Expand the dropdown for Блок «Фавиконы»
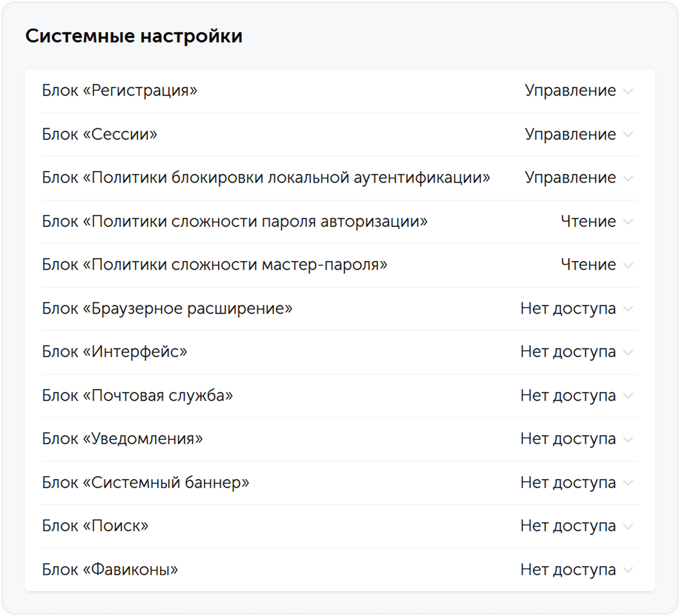This screenshot has height=616, width=680. (628, 569)
